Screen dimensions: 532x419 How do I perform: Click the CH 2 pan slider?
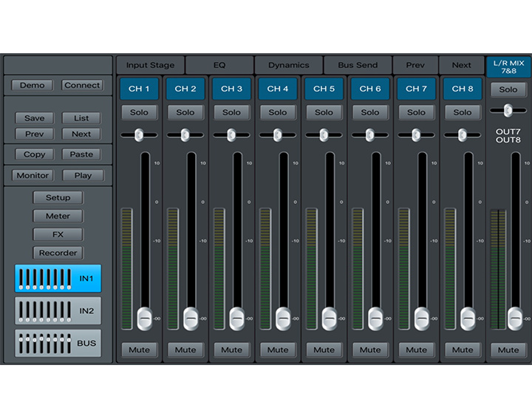185,134
